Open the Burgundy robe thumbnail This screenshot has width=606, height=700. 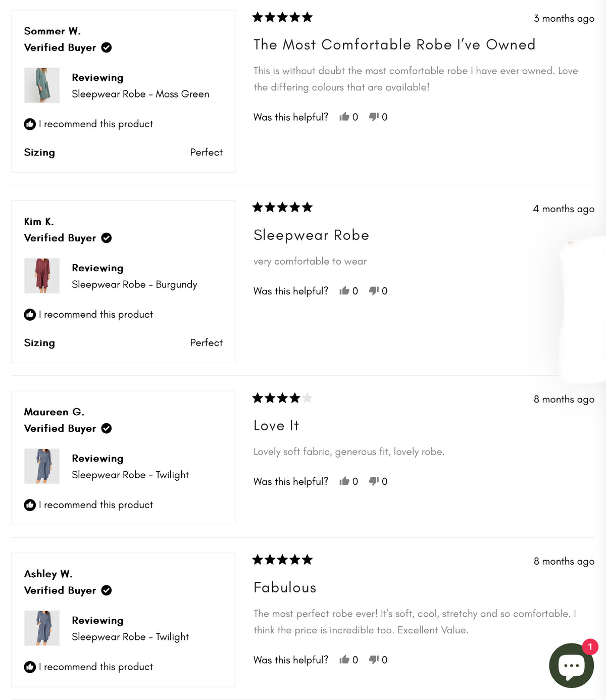(42, 276)
